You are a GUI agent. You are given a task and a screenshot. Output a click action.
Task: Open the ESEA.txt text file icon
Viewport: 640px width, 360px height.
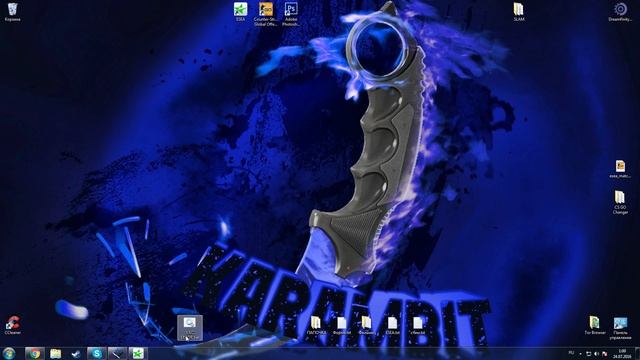tap(392, 325)
